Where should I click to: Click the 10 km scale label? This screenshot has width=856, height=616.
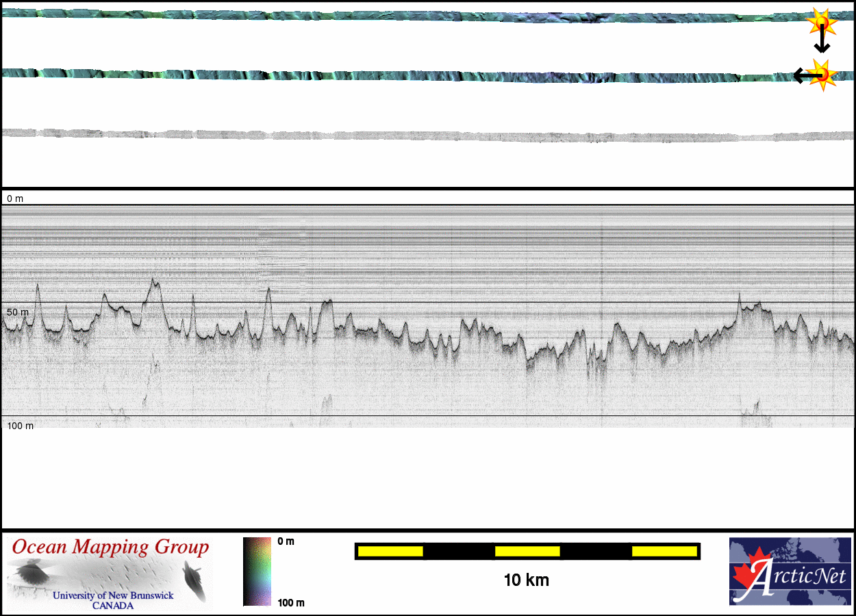(x=526, y=580)
